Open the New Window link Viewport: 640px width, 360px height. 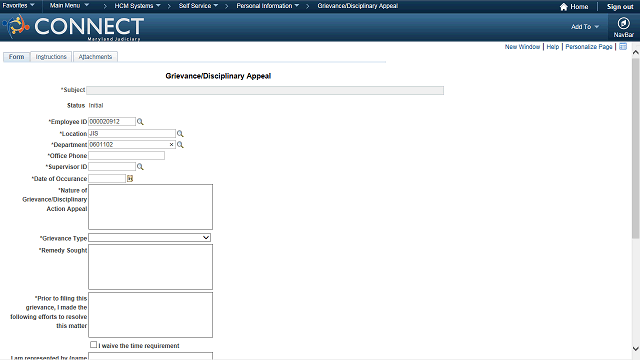[x=522, y=47]
